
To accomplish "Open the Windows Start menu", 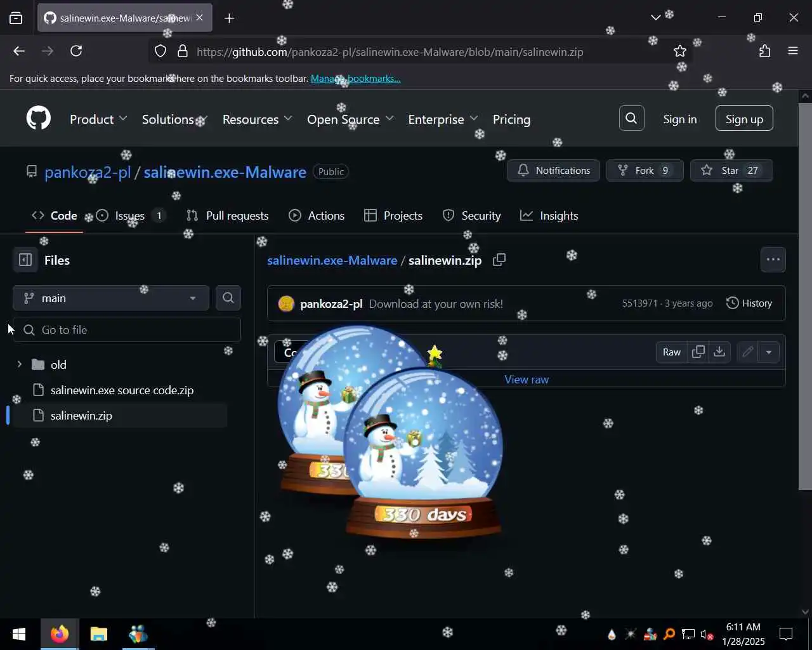I will pyautogui.click(x=18, y=634).
